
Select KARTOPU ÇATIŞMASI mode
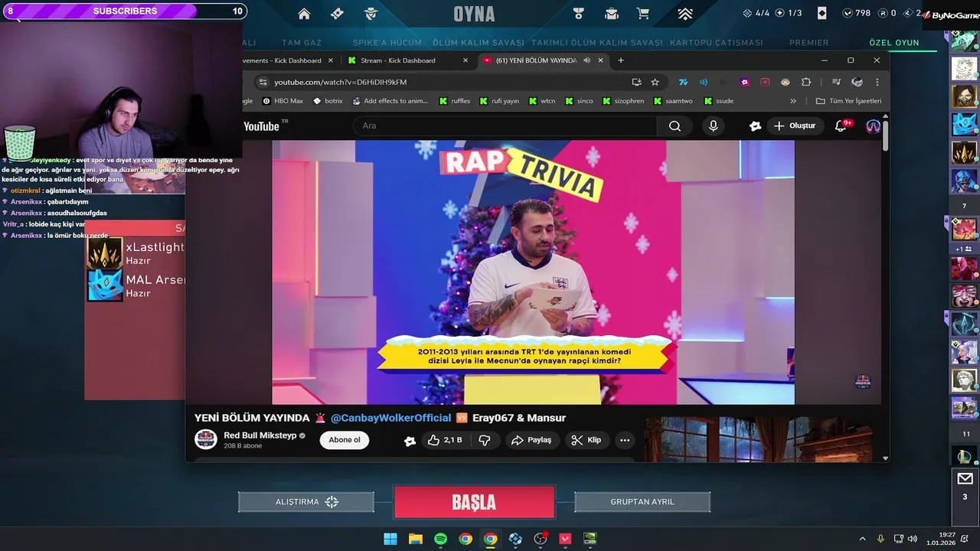[x=716, y=43]
